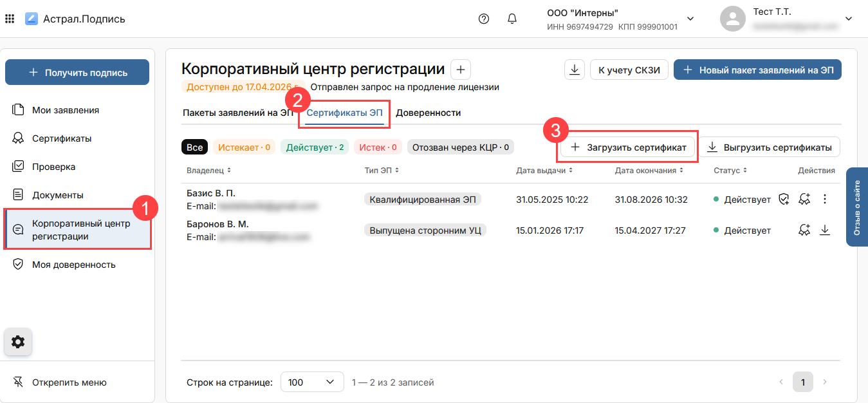The width and height of the screenshot is (868, 403).
Task: Open three-dot actions menu for Базис В. П.
Action: click(825, 200)
